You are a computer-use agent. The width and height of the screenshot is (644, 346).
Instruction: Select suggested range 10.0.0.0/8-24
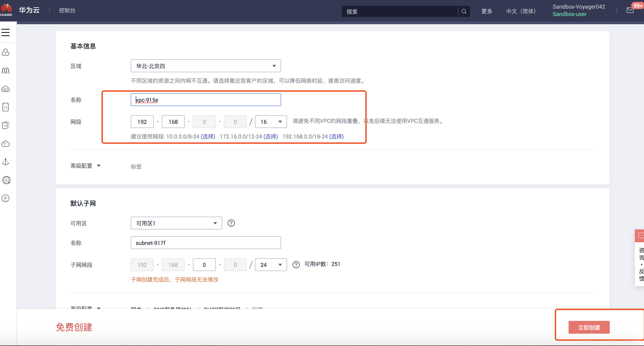tap(208, 136)
